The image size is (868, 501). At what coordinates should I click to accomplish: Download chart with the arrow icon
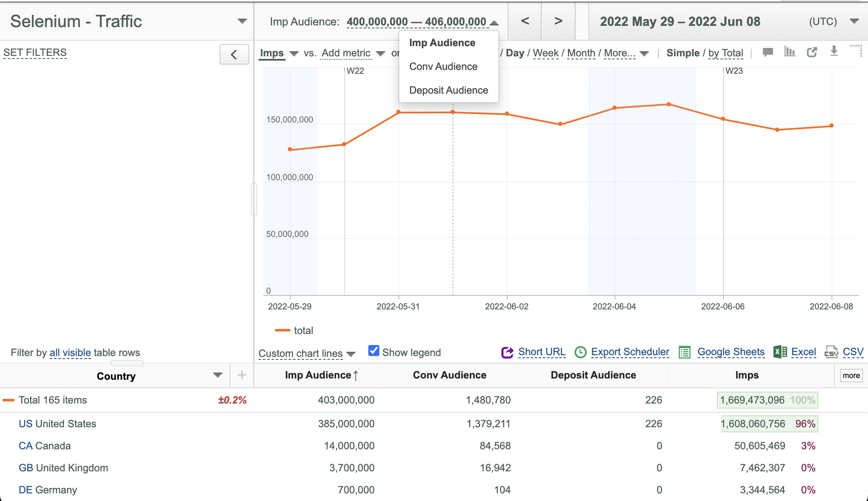point(834,51)
